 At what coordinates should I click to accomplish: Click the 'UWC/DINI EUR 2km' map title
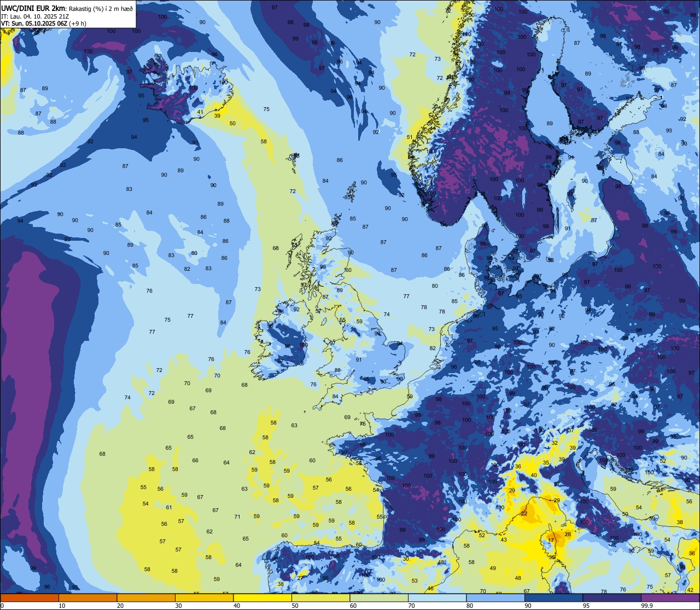pos(33,8)
